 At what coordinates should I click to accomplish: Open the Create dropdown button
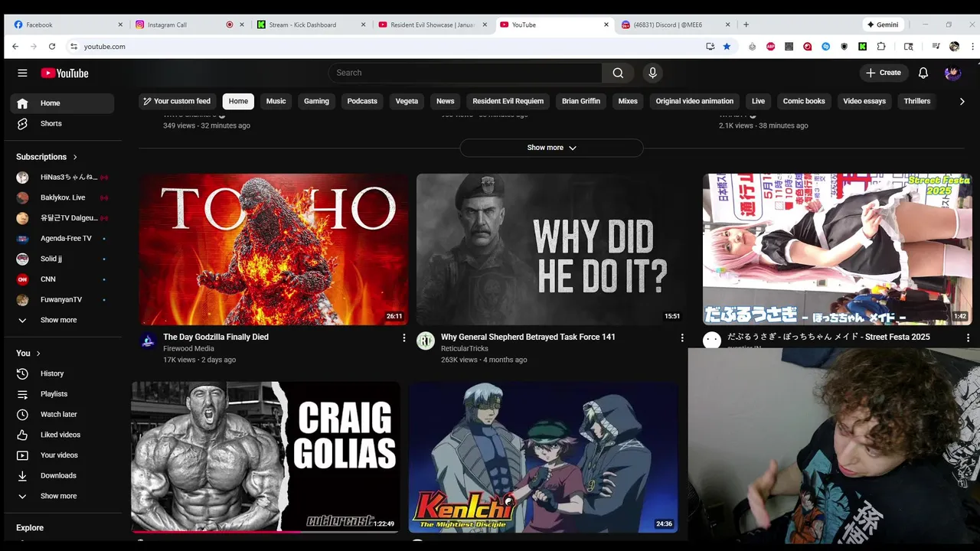point(884,73)
